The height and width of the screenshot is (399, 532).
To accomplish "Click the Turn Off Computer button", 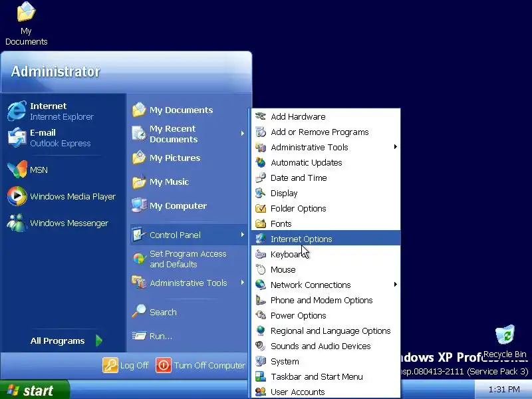I will (x=200, y=365).
